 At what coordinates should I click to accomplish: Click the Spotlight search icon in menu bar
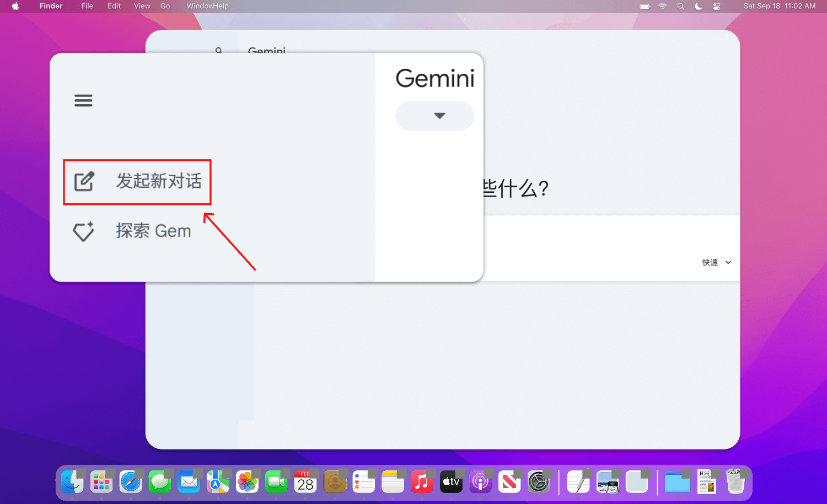click(x=681, y=6)
